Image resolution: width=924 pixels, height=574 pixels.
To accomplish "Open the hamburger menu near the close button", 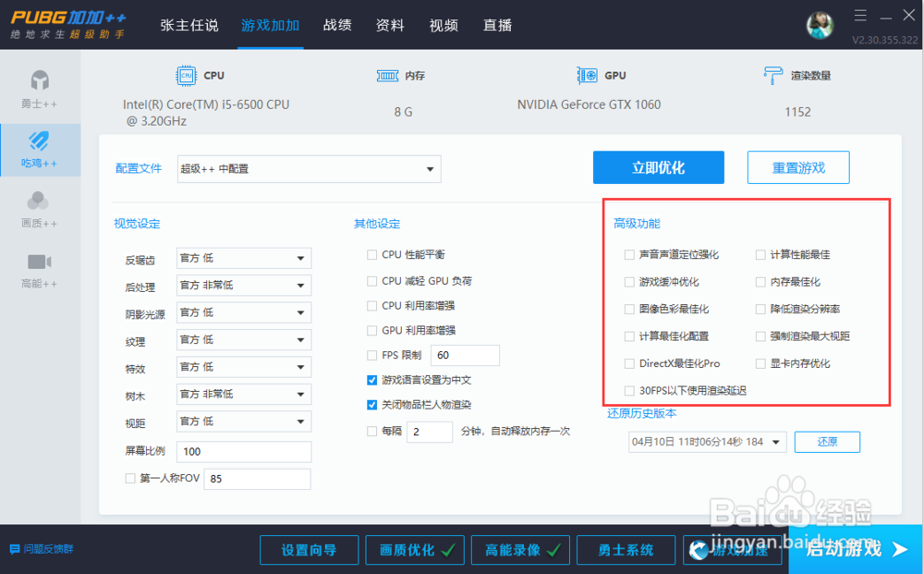I will point(859,15).
